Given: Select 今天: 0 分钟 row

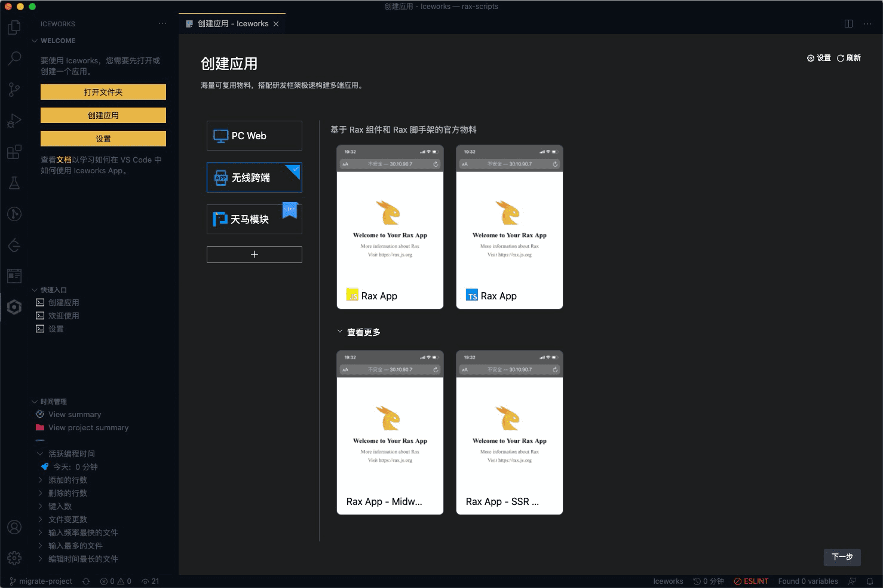Looking at the screenshot, I should [75, 467].
